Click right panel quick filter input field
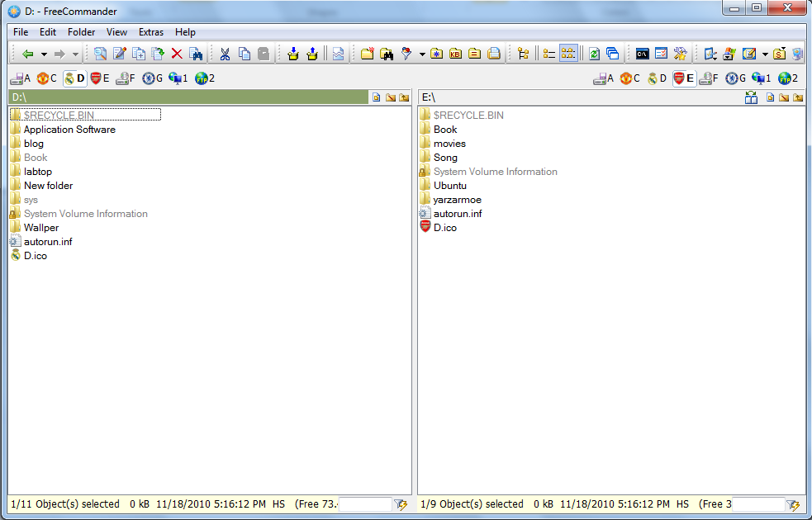 click(x=758, y=504)
